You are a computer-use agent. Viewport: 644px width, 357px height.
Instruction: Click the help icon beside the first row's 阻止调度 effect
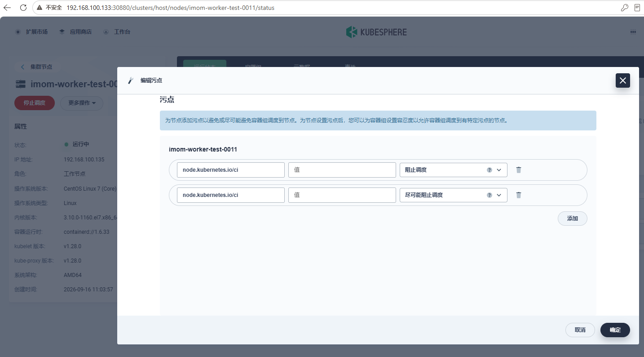click(490, 170)
